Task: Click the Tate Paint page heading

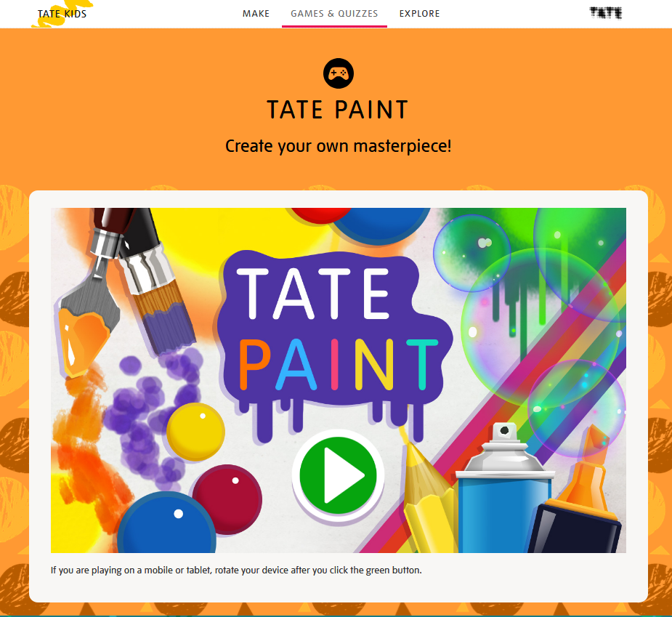Action: pos(338,110)
